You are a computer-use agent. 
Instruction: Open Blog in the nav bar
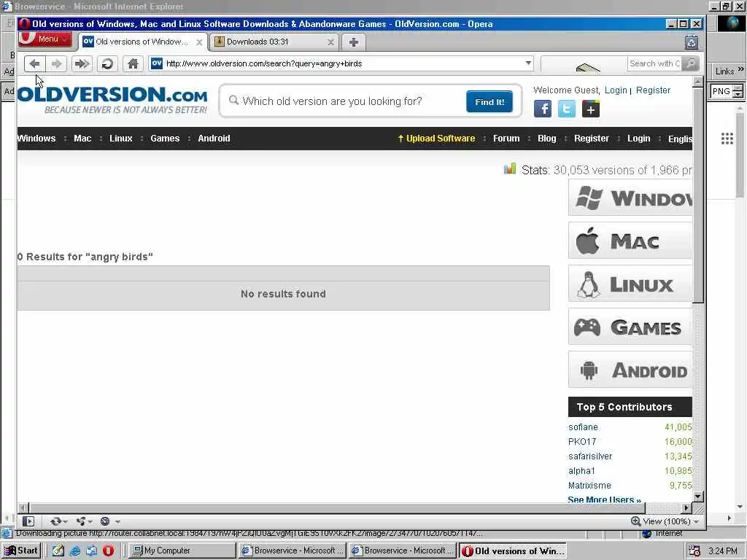547,138
